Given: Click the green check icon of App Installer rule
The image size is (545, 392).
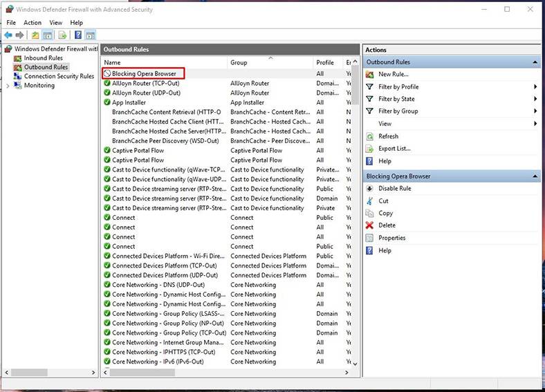Looking at the screenshot, I should coord(107,102).
